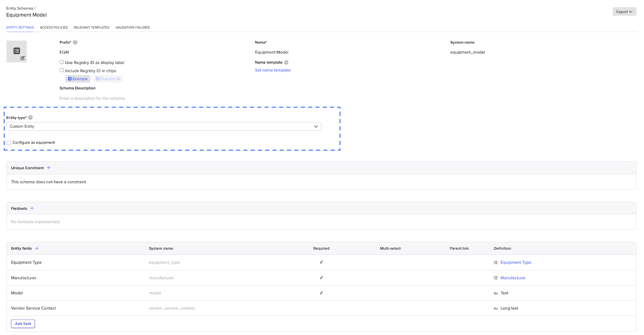Click the Example chip preview
The height and width of the screenshot is (335, 644).
click(78, 79)
